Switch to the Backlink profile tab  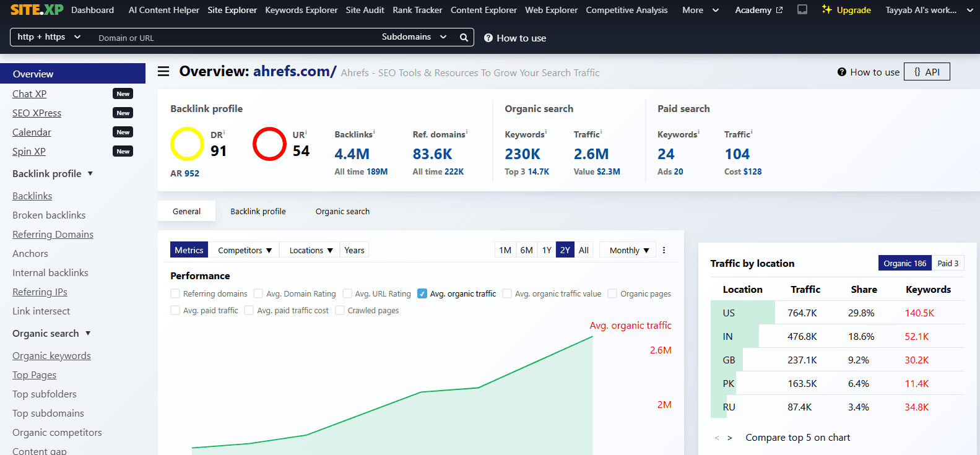click(x=258, y=211)
